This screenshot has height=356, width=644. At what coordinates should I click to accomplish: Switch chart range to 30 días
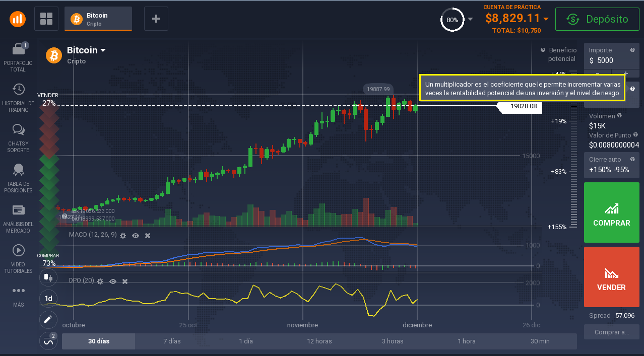pyautogui.click(x=98, y=341)
